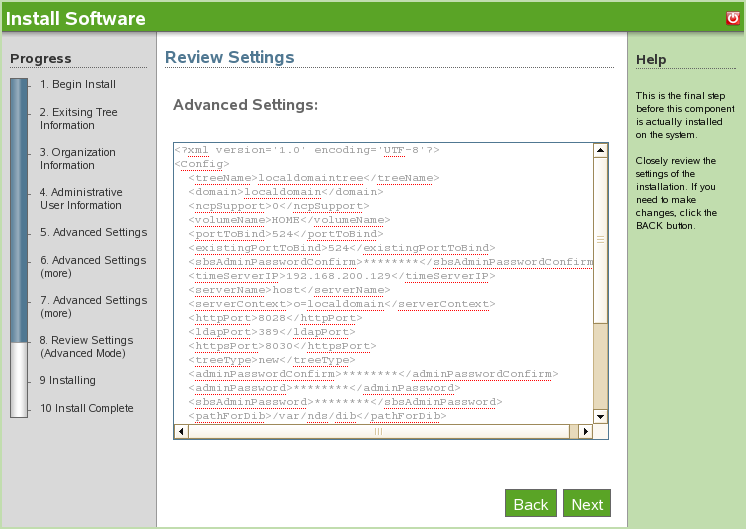
Task: Select step 9 Installing
Action: [68, 380]
